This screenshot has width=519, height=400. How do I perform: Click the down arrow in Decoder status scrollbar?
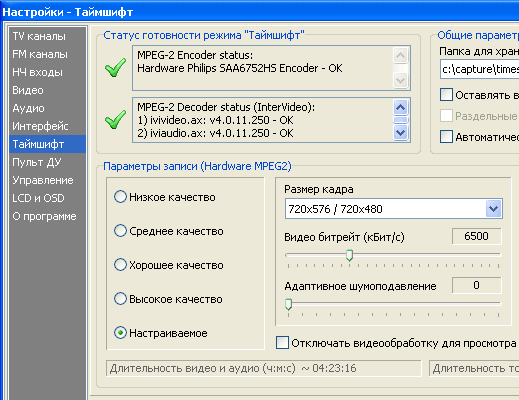[400, 133]
